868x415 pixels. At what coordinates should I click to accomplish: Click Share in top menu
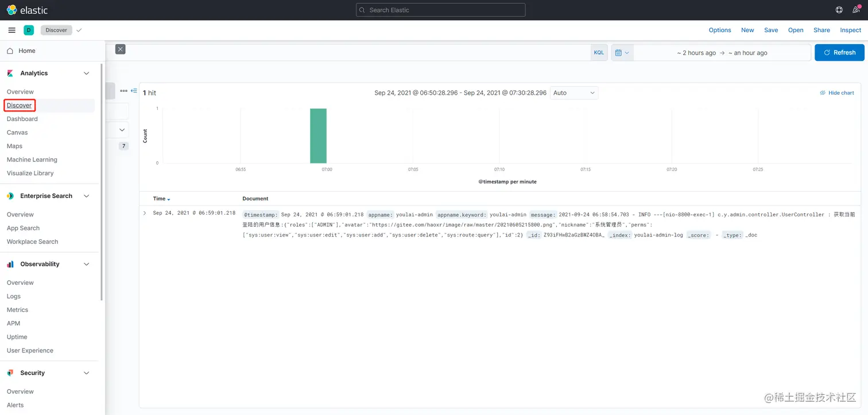click(821, 30)
